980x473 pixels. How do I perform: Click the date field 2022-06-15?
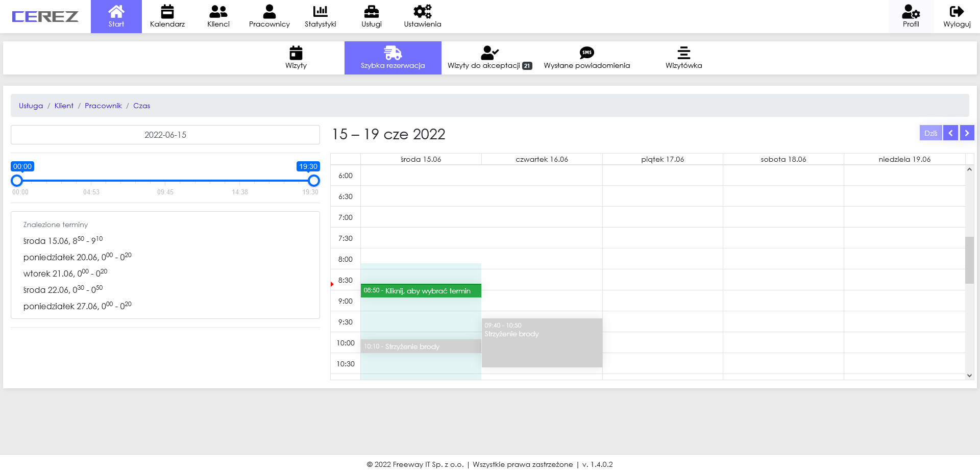165,135
